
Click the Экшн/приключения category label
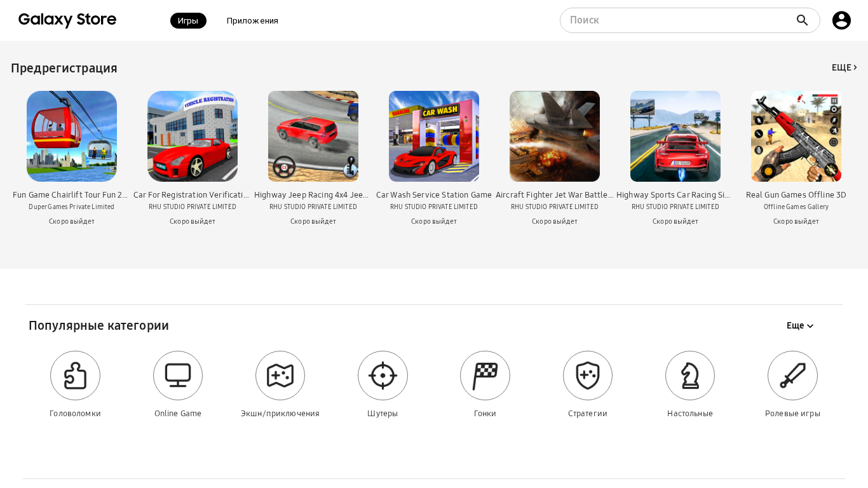pos(280,414)
